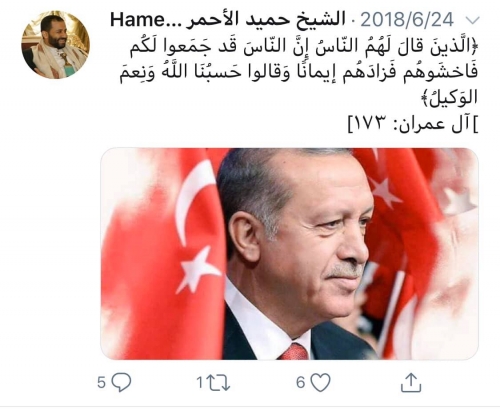Click the like count 6
Screen dimensions: 500x410
click(300, 382)
